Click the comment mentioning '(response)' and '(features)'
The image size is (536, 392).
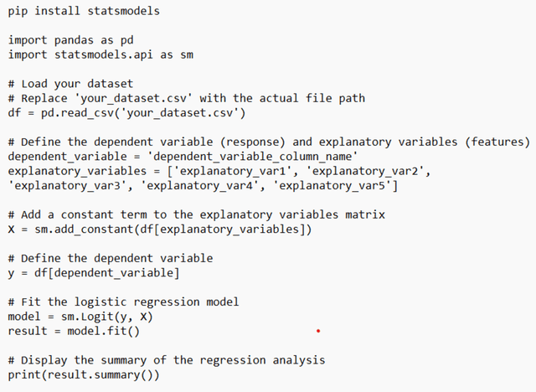click(268, 142)
